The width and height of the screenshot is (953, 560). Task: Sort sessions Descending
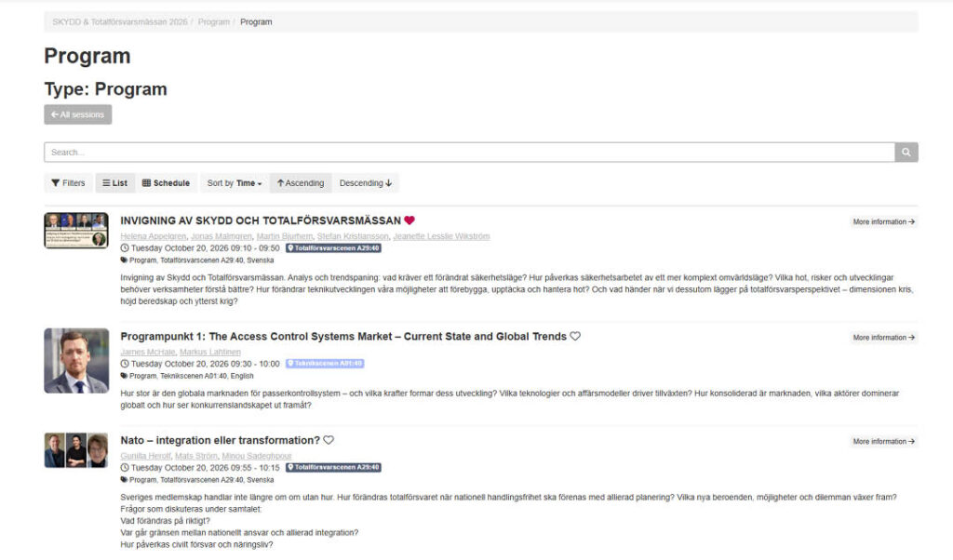tap(365, 183)
